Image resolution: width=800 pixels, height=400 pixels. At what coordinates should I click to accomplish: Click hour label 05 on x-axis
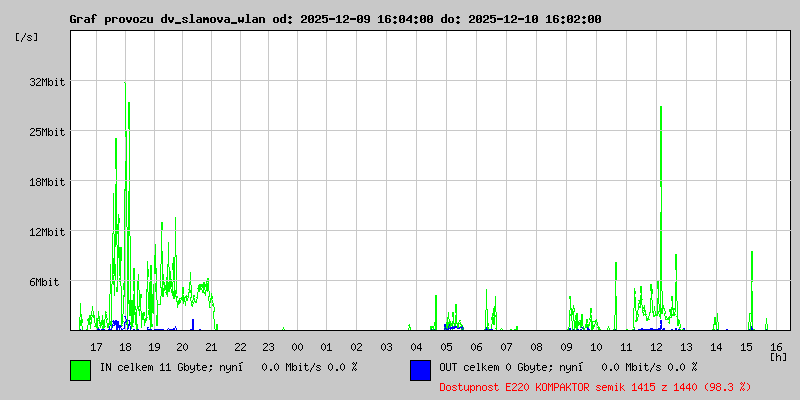pos(446,347)
